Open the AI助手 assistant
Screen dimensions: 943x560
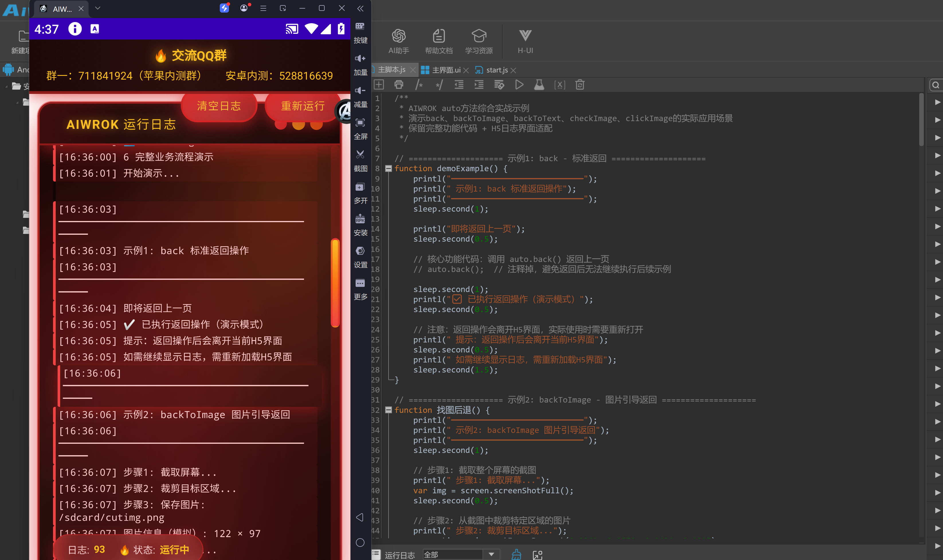399,42
